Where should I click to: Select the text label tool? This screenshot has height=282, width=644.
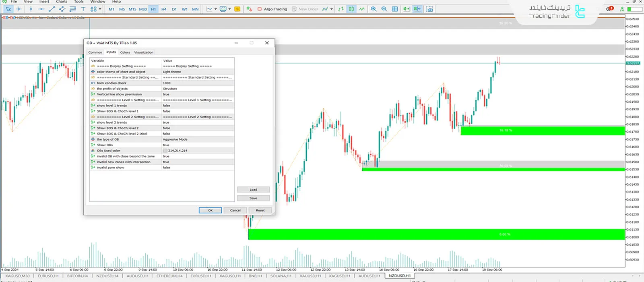(x=83, y=9)
